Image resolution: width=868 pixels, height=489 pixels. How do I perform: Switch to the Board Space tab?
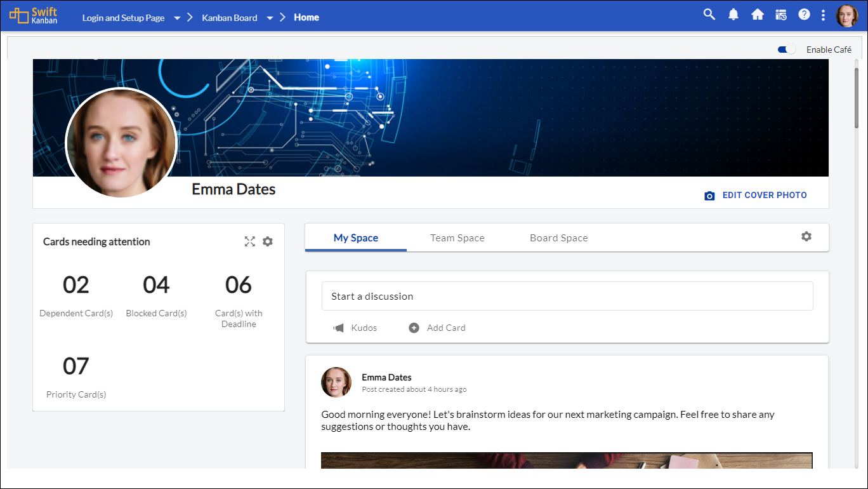(x=558, y=238)
